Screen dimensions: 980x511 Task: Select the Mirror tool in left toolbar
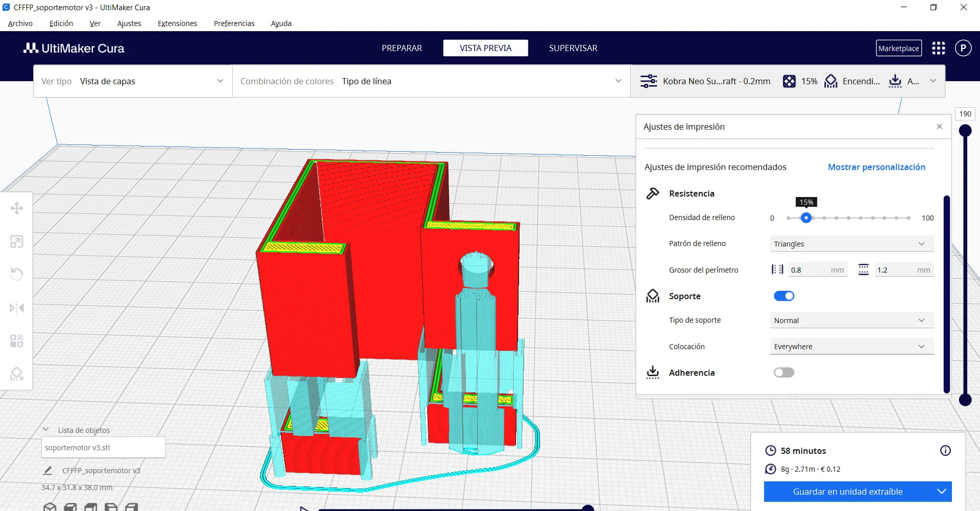click(16, 308)
